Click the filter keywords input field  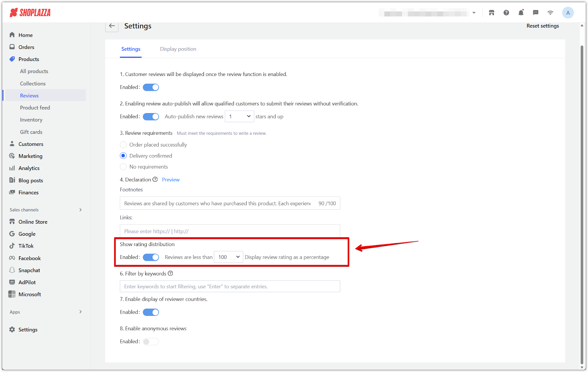click(x=230, y=286)
